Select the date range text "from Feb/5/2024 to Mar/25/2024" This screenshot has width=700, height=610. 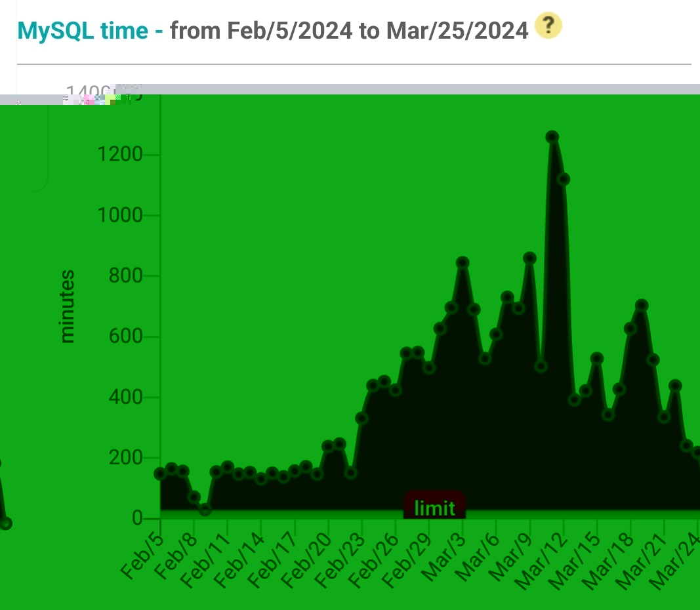[x=349, y=31]
